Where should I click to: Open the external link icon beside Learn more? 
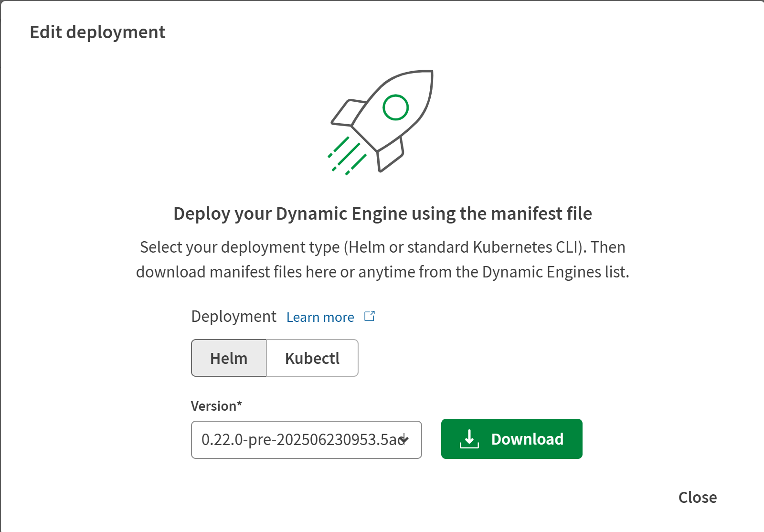[x=370, y=316]
